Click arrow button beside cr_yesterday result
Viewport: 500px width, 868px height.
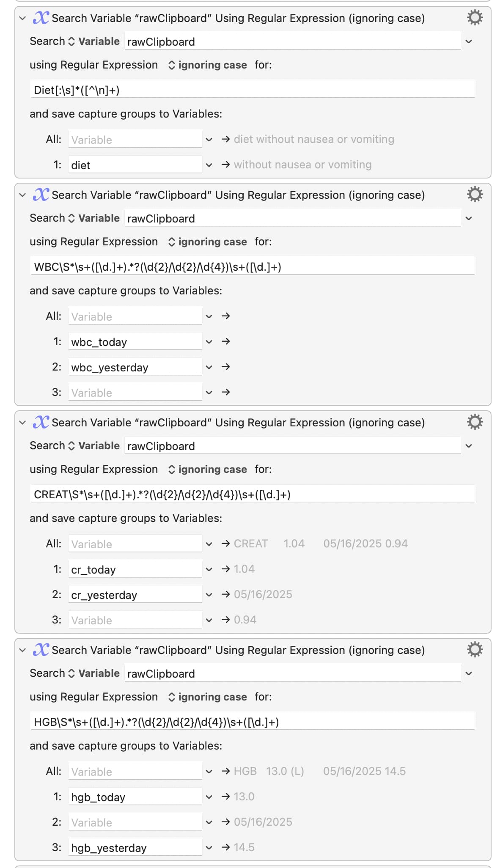click(x=225, y=594)
